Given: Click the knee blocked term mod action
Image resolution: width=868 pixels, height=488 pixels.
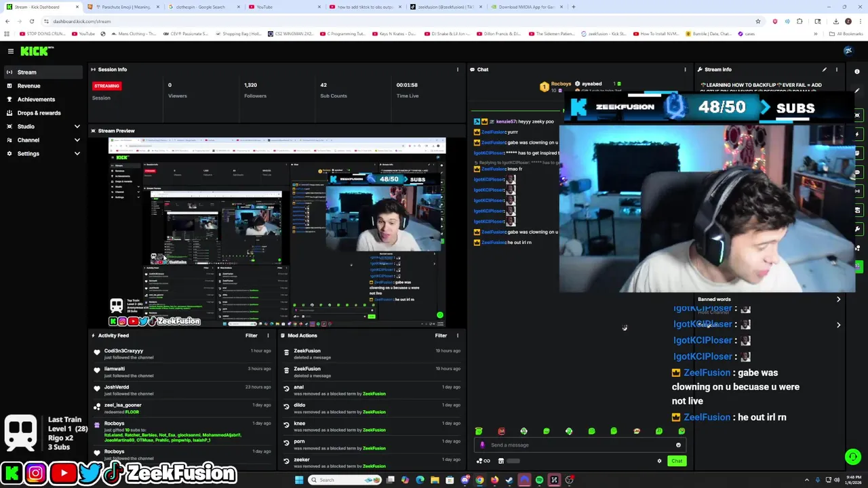Looking at the screenshot, I should pyautogui.click(x=372, y=426).
